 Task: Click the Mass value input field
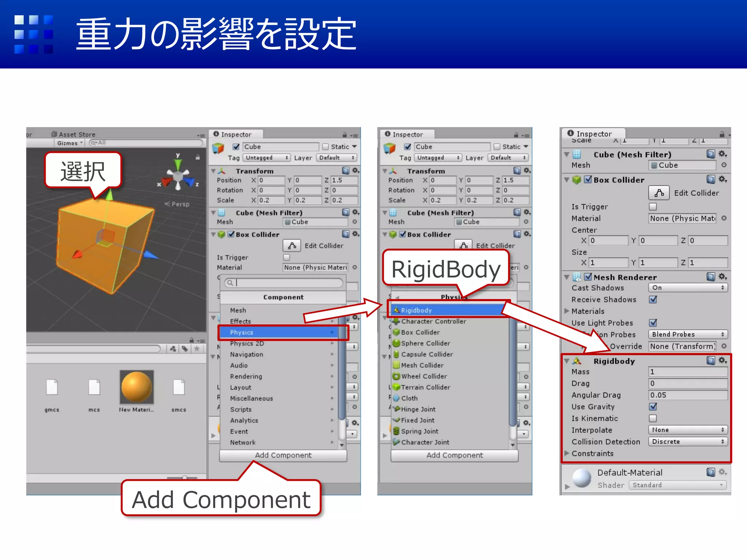tap(688, 372)
